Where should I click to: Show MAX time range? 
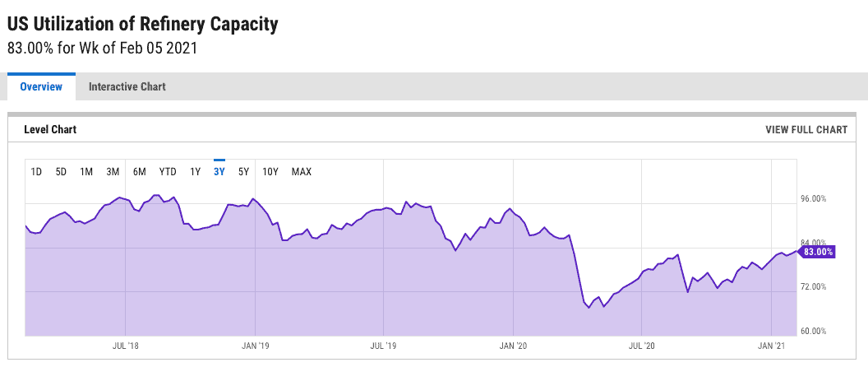coord(302,172)
